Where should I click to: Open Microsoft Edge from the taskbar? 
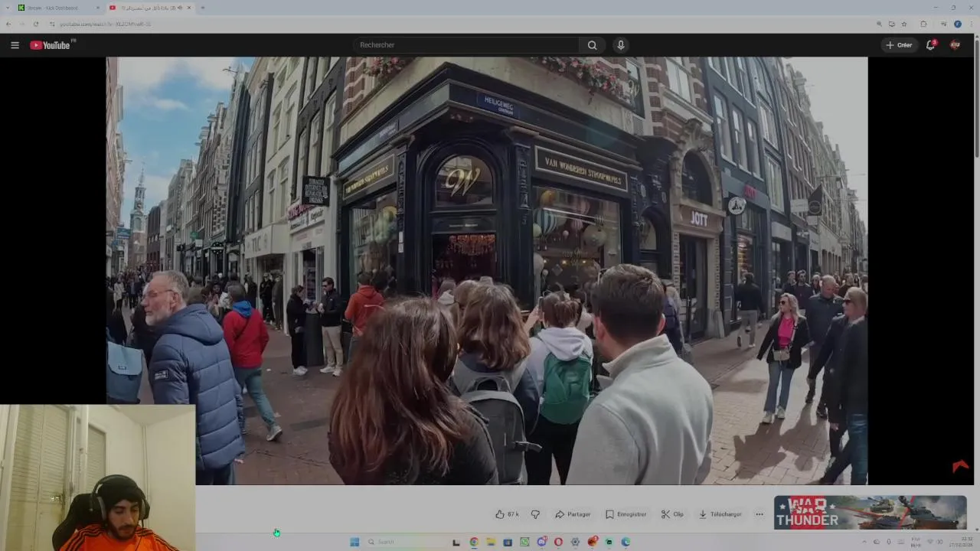pos(626,542)
